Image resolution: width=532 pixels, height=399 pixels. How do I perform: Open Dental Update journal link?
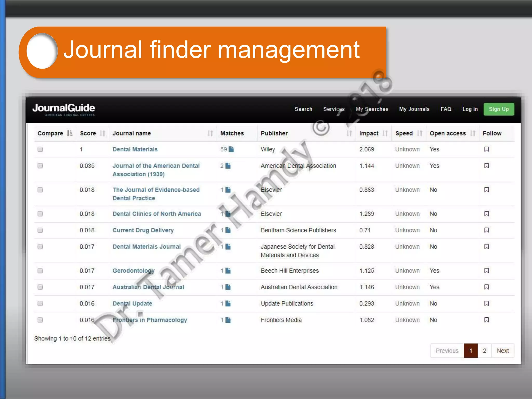click(x=132, y=304)
